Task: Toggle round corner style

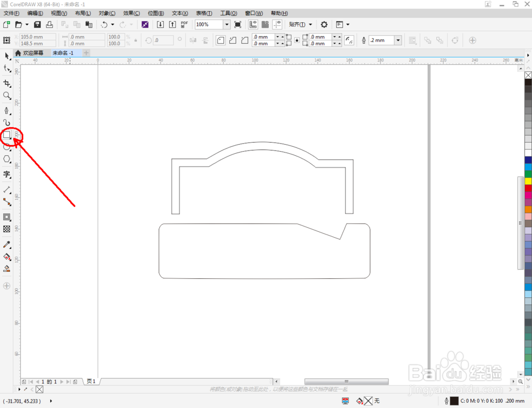Action: [221, 40]
